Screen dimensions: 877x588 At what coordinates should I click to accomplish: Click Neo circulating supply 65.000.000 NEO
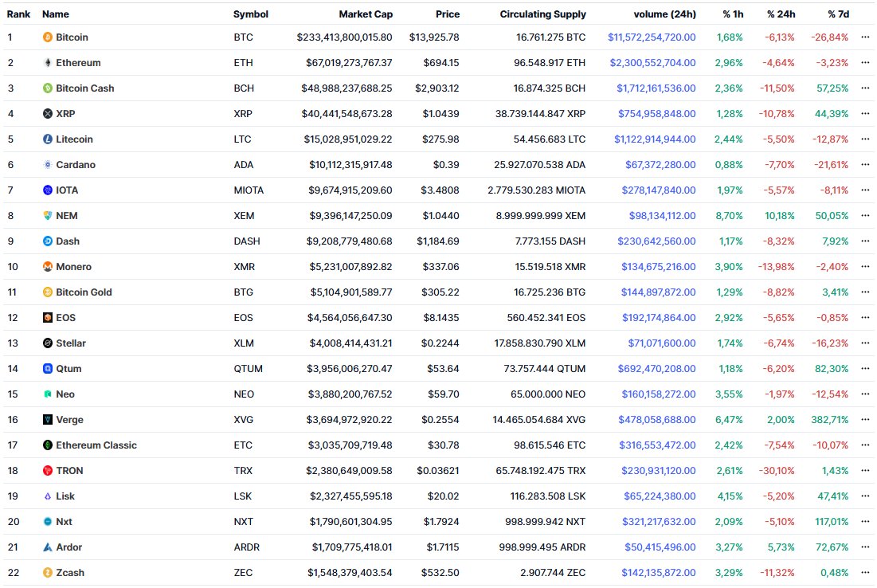tap(548, 394)
